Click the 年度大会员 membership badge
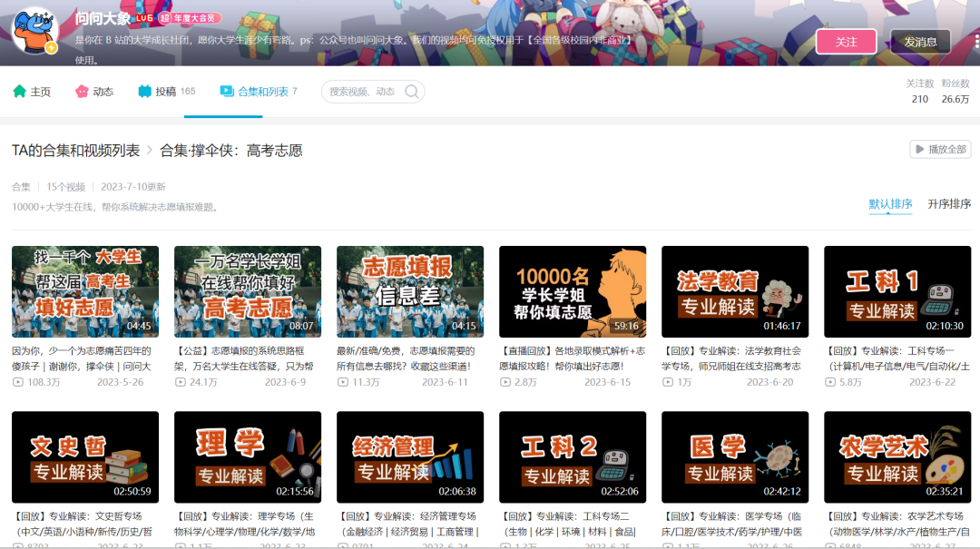The height and width of the screenshot is (549, 980). [190, 18]
